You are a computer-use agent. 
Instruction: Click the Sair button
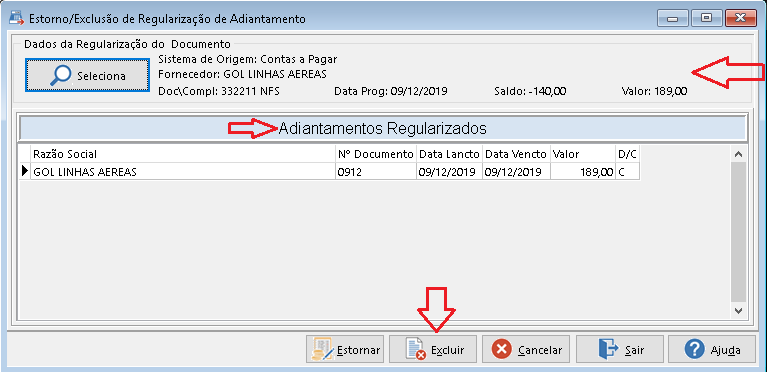click(620, 349)
